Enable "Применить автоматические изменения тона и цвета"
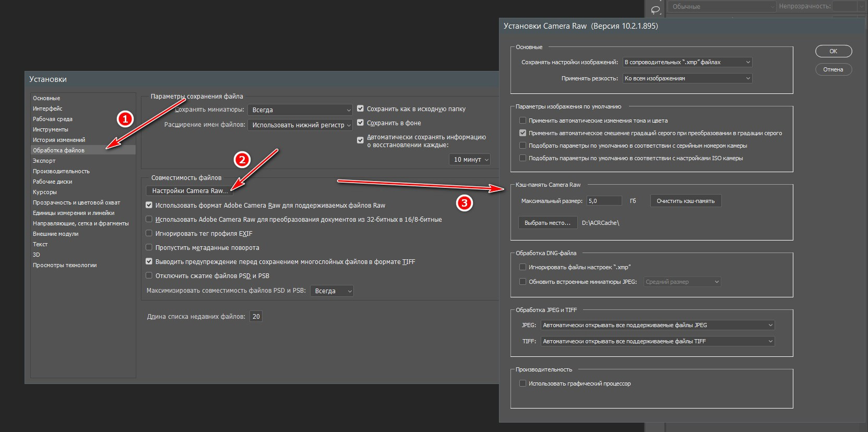This screenshot has width=868, height=432. pyautogui.click(x=522, y=121)
